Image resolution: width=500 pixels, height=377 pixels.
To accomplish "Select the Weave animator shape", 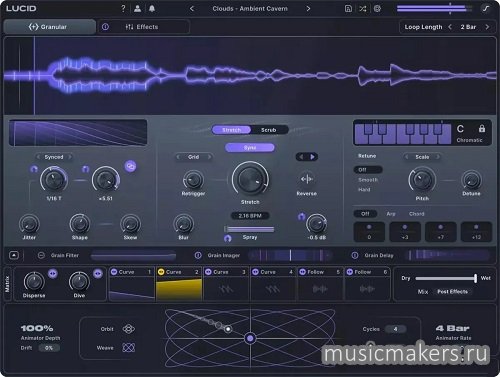I will pos(128,348).
